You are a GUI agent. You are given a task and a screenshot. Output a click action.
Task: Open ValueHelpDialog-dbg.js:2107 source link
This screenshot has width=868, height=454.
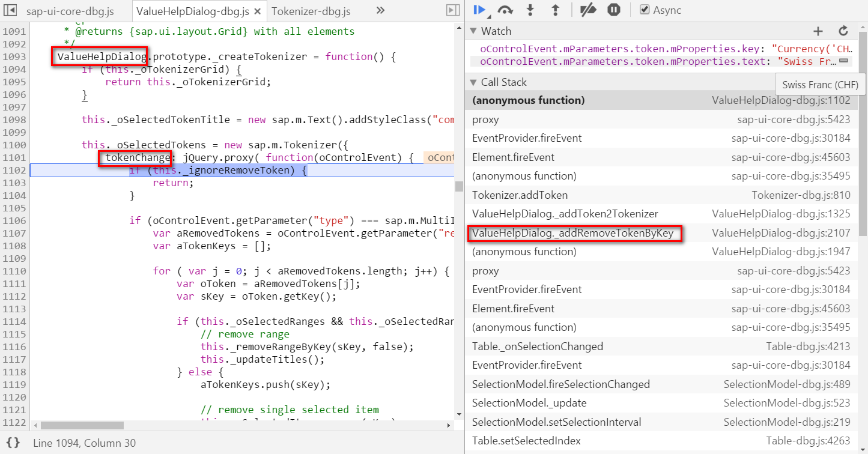click(781, 233)
